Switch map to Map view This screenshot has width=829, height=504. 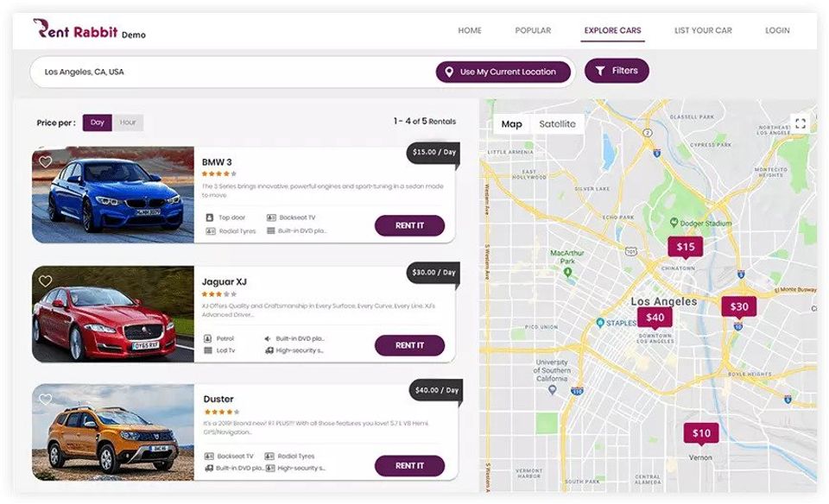511,124
